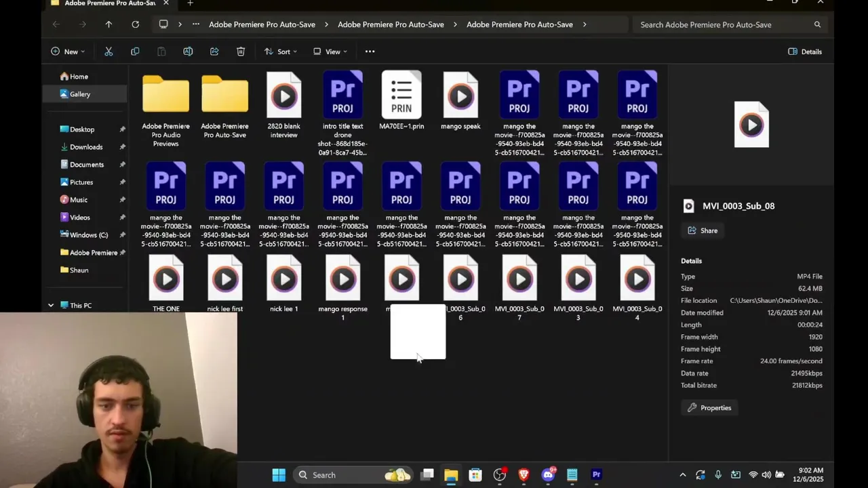Expand the This PC tree node
This screenshot has height=488, width=868.
pyautogui.click(x=51, y=306)
